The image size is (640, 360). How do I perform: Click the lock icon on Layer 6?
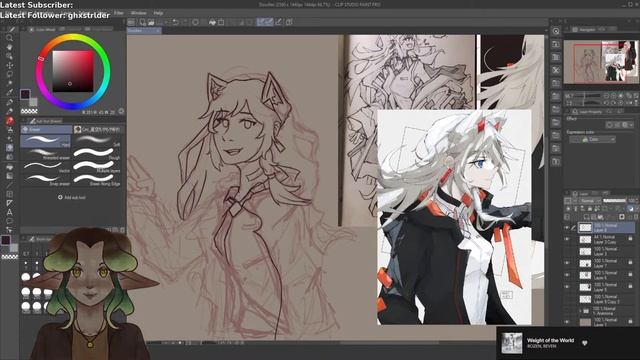pyautogui.click(x=631, y=275)
